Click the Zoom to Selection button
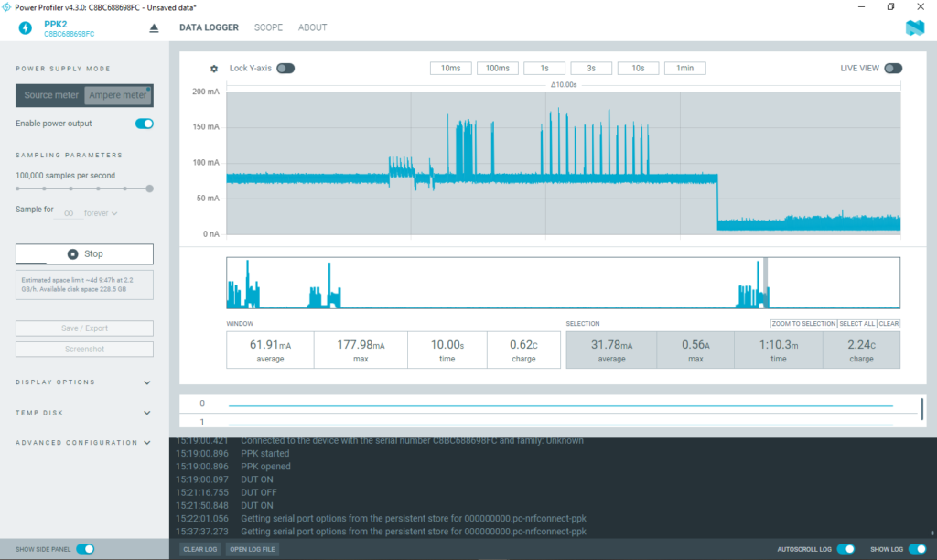The height and width of the screenshot is (560, 937). pyautogui.click(x=803, y=324)
